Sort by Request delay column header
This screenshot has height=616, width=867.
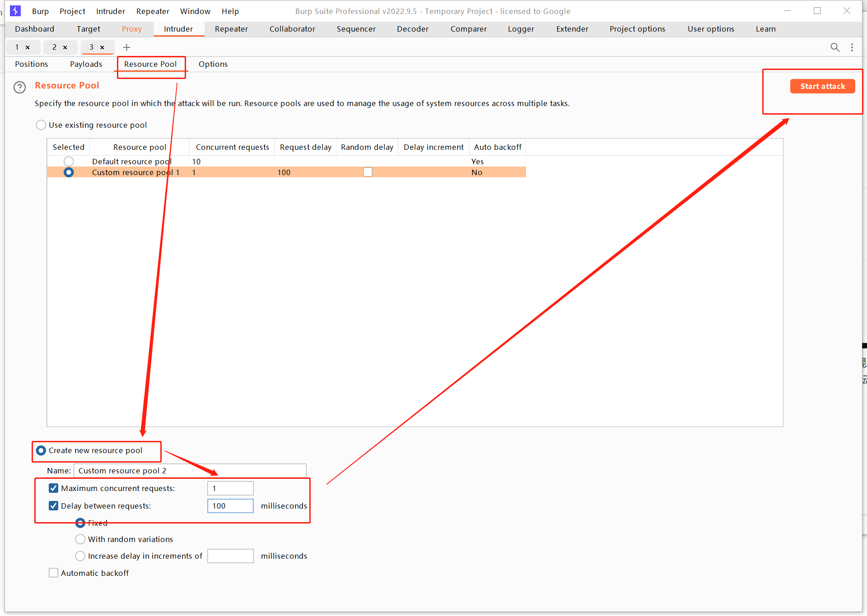pos(306,147)
